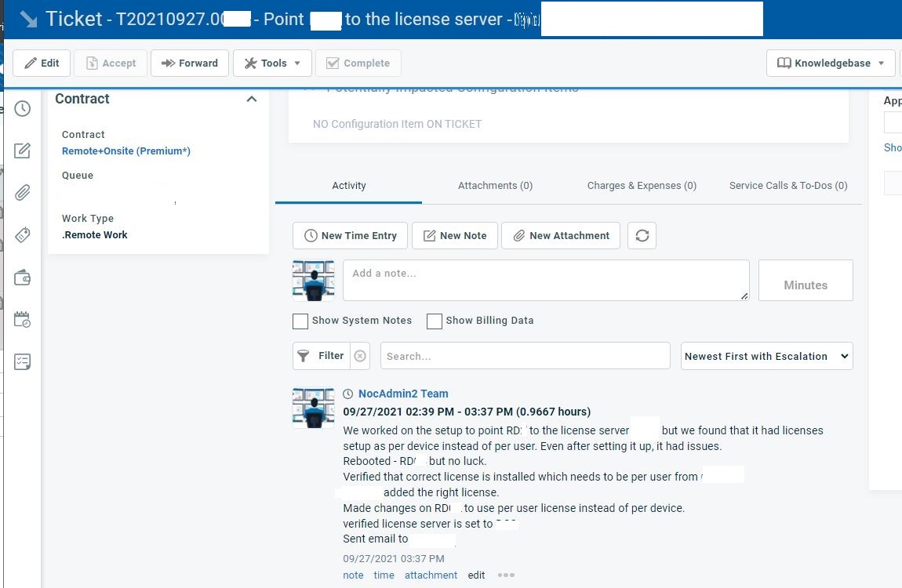This screenshot has height=588, width=902.
Task: Open the checklist sidebar icon
Action: [x=22, y=361]
